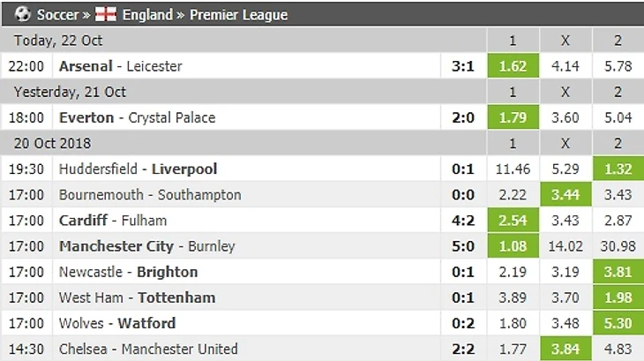Click the 4:2 score for Cardiff - Fulham

click(464, 220)
